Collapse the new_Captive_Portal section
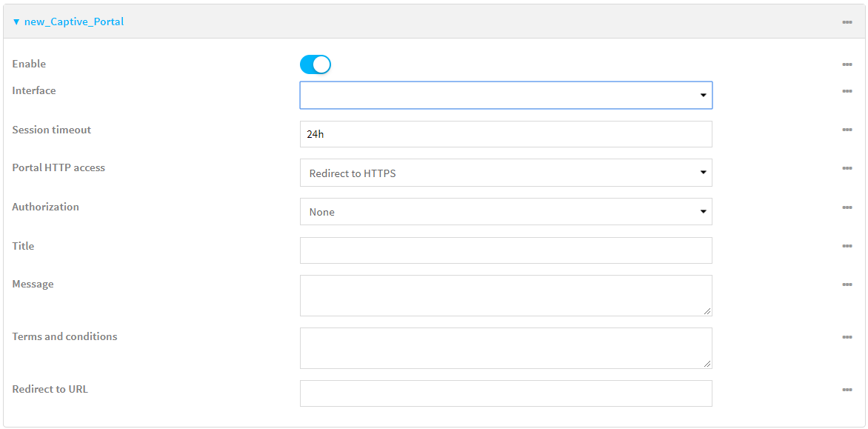 (x=16, y=21)
